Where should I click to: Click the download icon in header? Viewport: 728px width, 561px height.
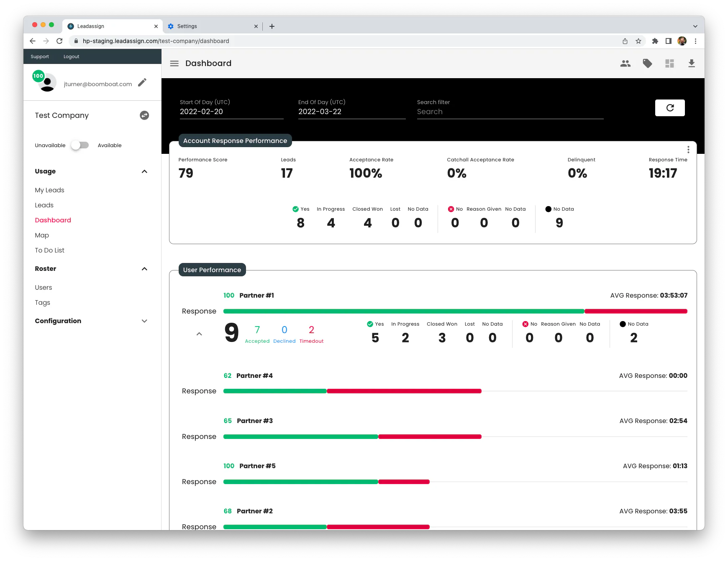click(692, 64)
